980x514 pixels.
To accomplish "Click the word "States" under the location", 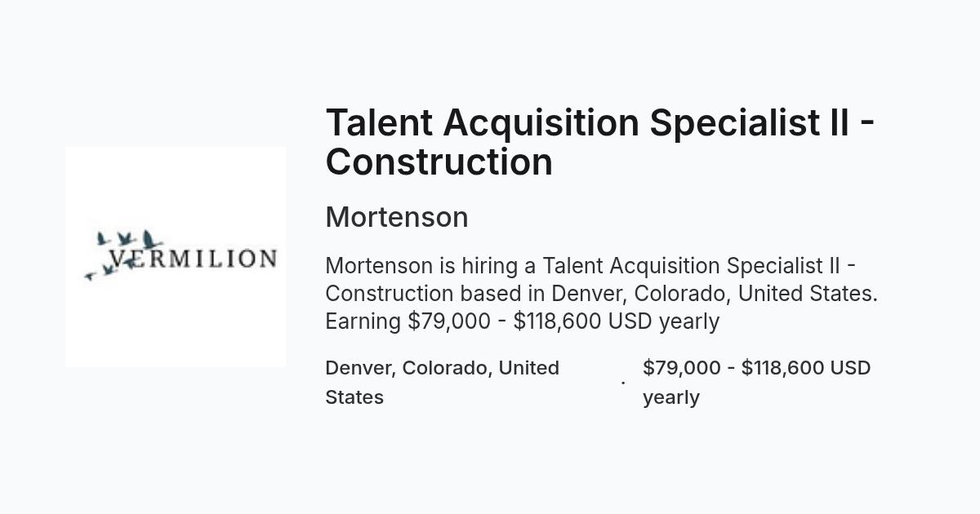I will pos(354,397).
